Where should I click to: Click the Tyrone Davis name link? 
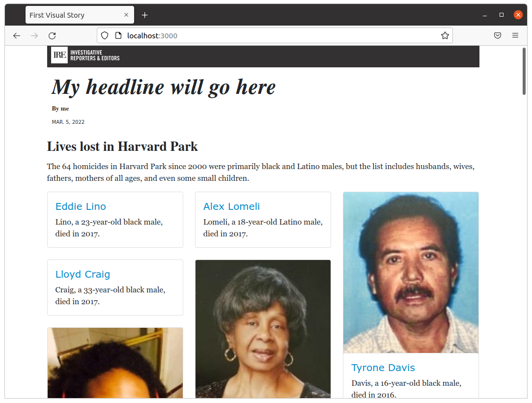tap(383, 368)
